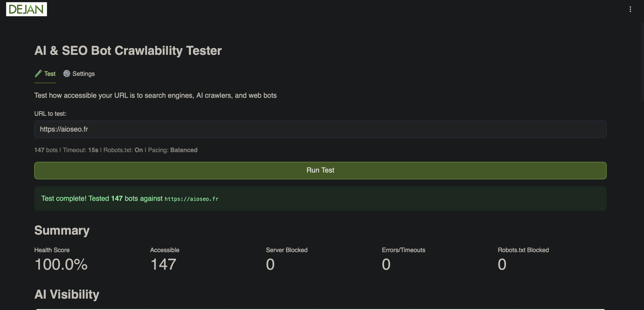The image size is (644, 310).
Task: Click the Robots.txt Blocked value
Action: point(502,264)
